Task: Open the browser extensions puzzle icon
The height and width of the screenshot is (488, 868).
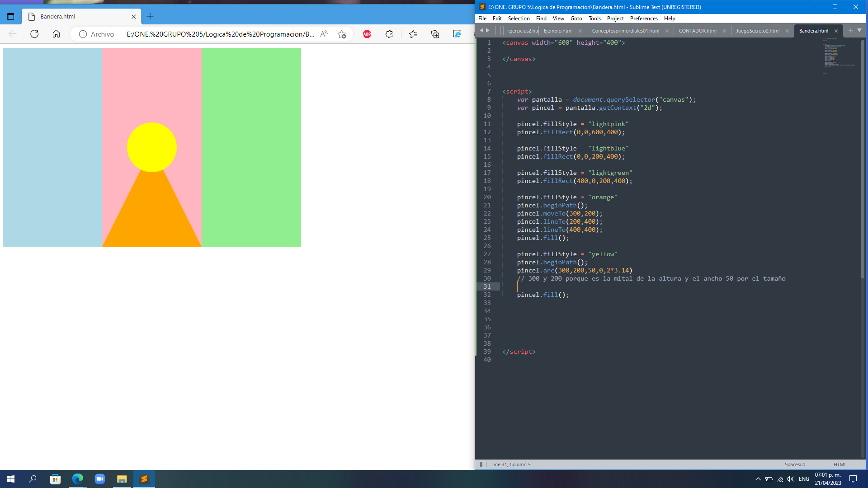Action: pos(389,34)
